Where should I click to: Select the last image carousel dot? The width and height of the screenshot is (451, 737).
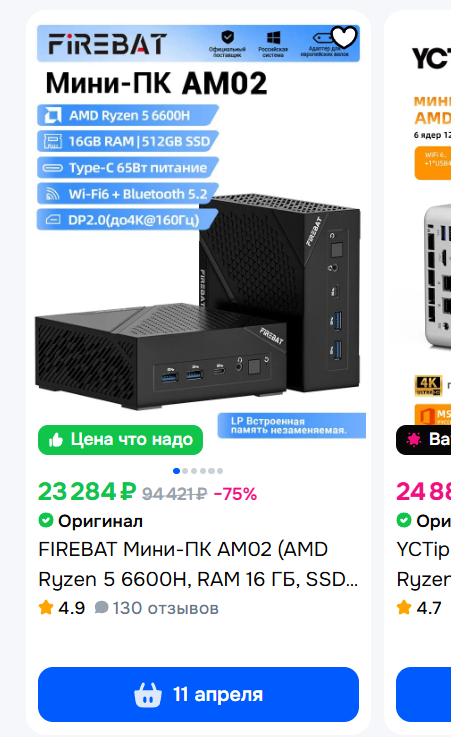pyautogui.click(x=220, y=470)
